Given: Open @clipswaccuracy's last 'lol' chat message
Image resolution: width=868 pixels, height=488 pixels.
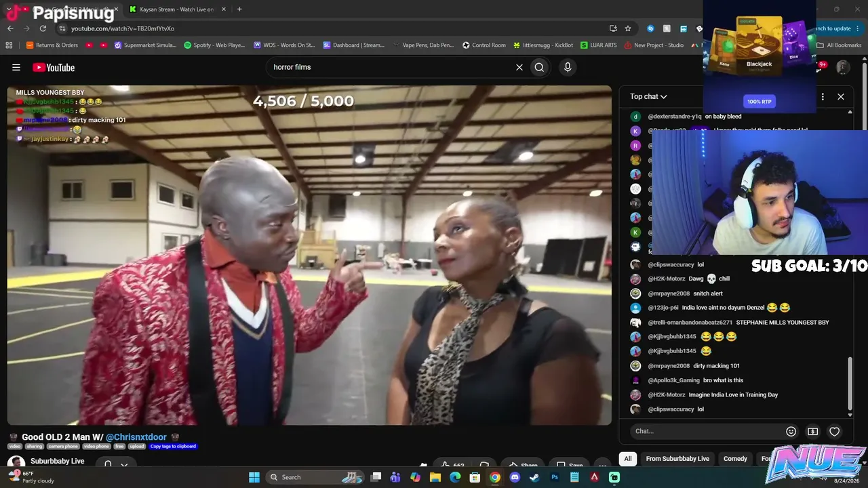Looking at the screenshot, I should click(x=701, y=409).
